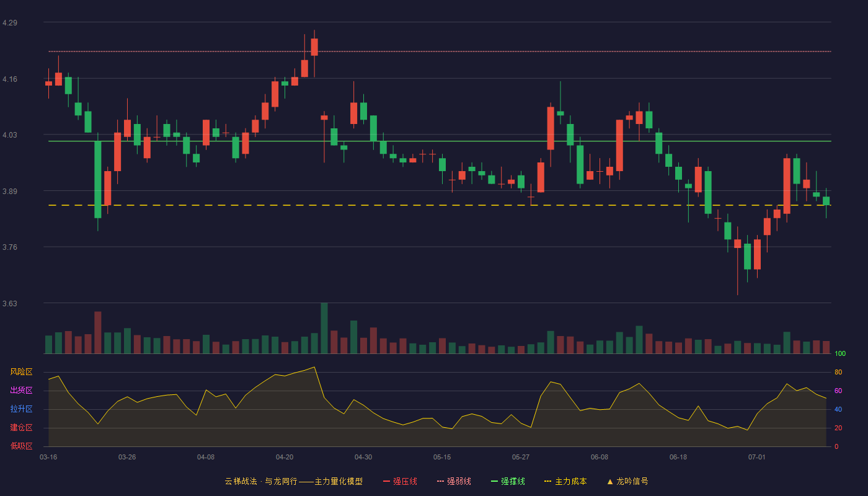Viewport: 868px width, 496px height.
Task: Toggle the 龙吟信号 legend entry
Action: [627, 481]
